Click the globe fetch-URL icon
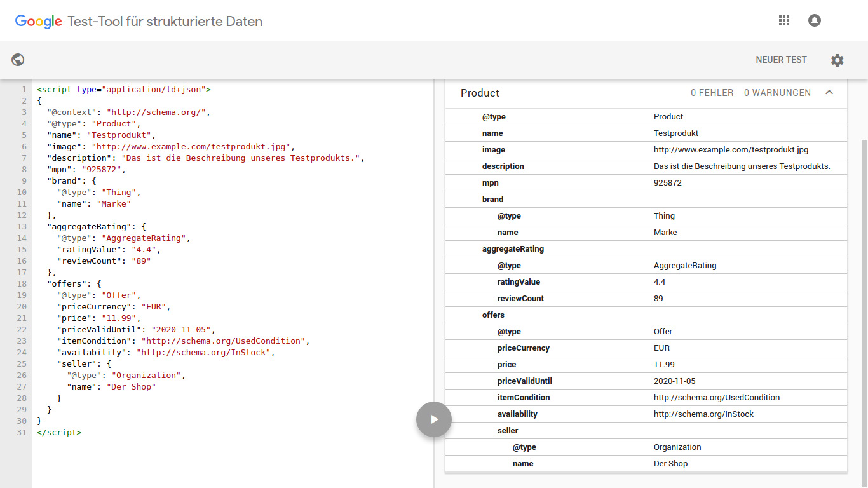Screen dimensions: 868x488 tap(18, 60)
